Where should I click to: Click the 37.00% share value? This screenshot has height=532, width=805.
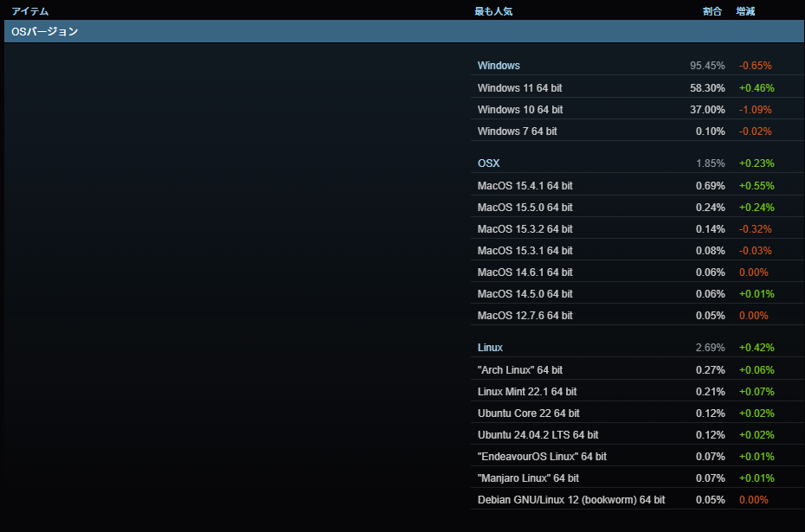coord(707,109)
